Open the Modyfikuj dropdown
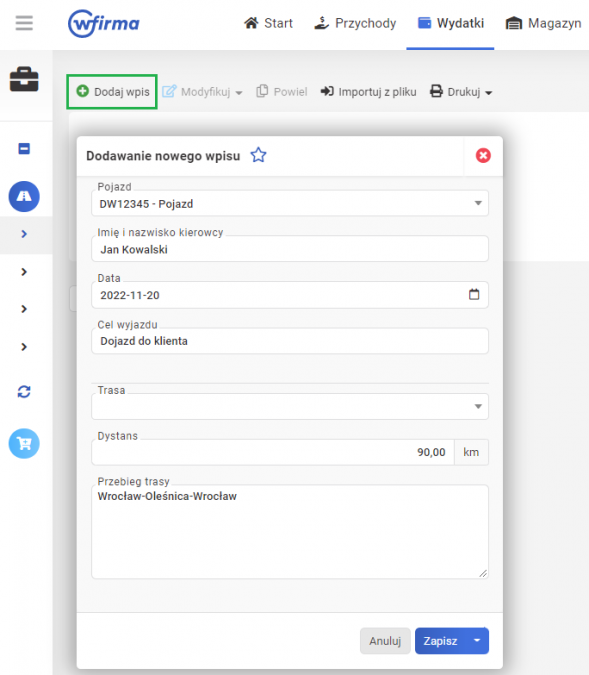 coord(202,92)
